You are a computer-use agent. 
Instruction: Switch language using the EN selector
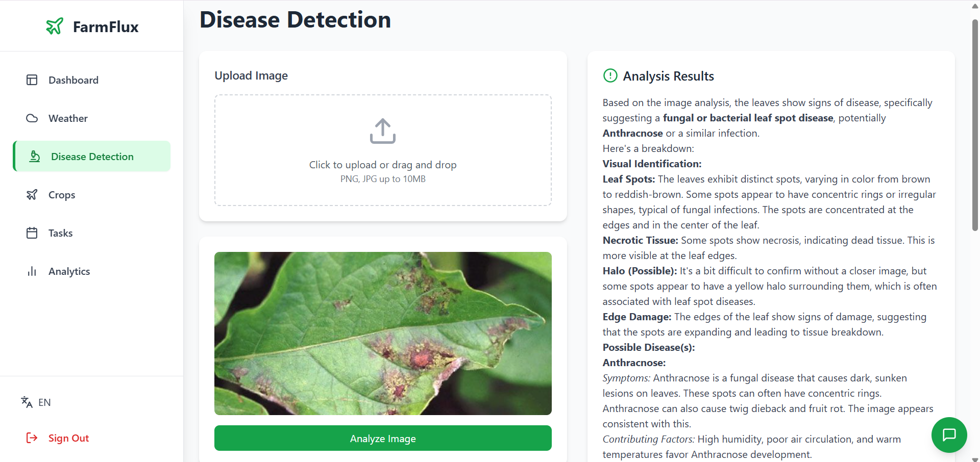click(44, 402)
